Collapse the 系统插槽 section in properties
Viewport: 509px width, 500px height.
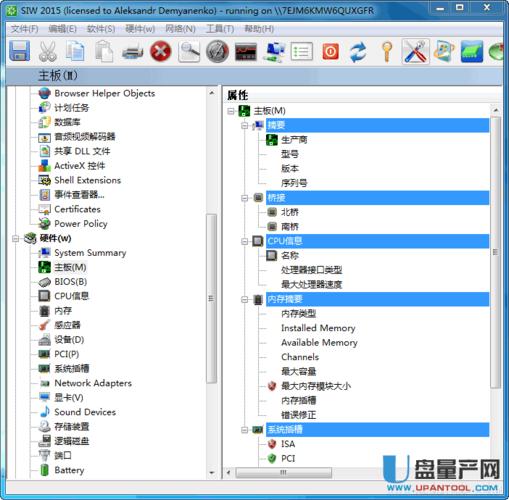tap(245, 430)
